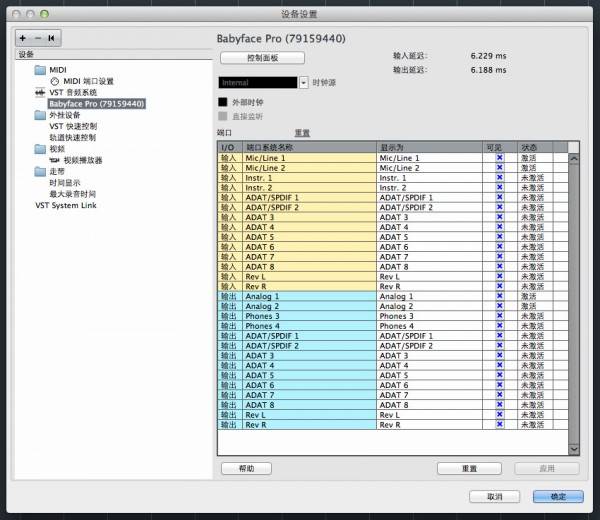This screenshot has height=520, width=600.
Task: Select 最大录音时间 tree entry
Action: pos(72,194)
